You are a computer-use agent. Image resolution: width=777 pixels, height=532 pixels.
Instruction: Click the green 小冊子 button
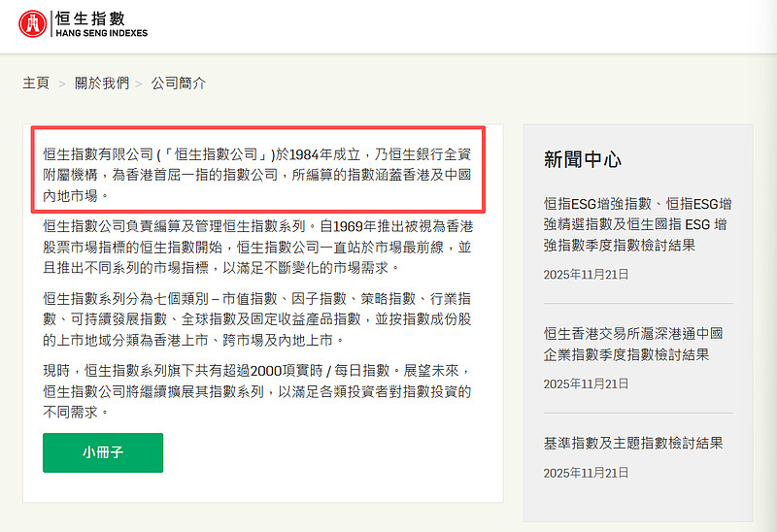[x=103, y=452]
